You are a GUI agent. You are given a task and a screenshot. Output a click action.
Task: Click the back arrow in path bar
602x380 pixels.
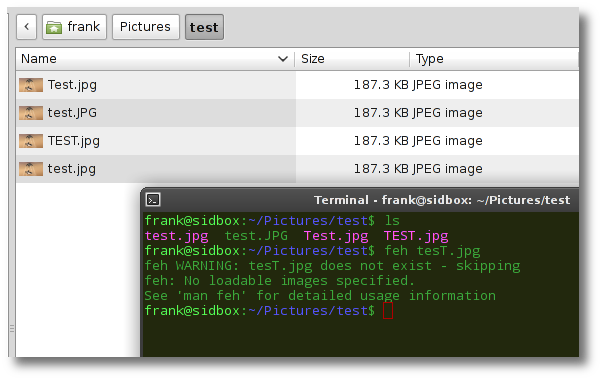(26, 27)
